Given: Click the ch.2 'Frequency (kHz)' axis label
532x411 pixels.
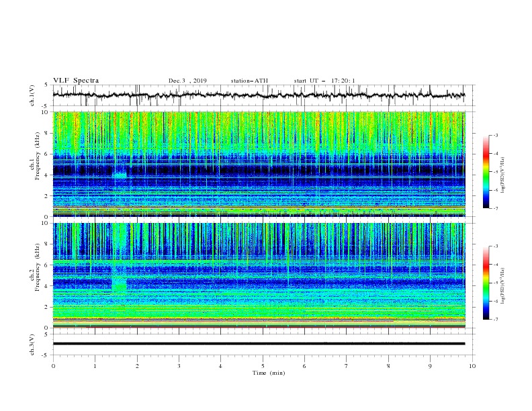Looking at the screenshot, I should point(38,267).
